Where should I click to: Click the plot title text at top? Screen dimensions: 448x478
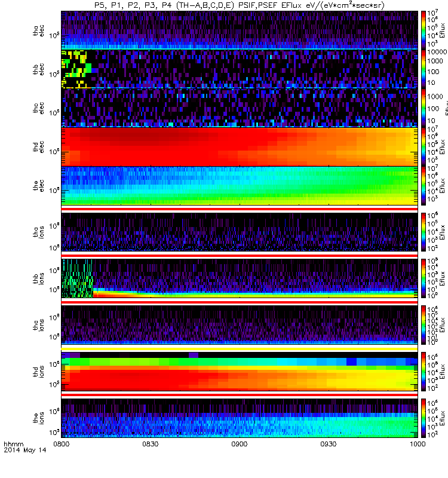point(240,5)
